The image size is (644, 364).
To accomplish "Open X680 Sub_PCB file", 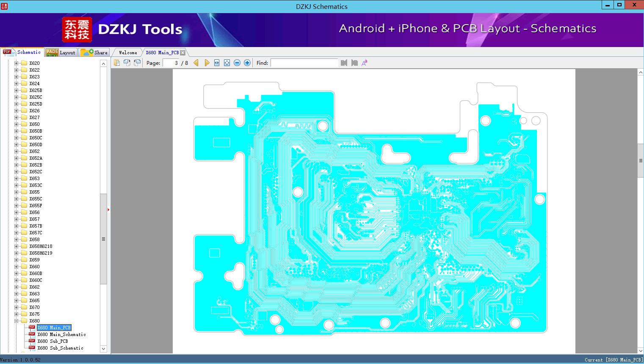I will (x=53, y=341).
